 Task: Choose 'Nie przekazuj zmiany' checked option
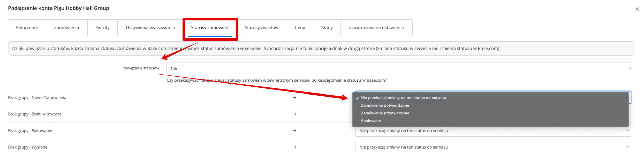tap(403, 98)
